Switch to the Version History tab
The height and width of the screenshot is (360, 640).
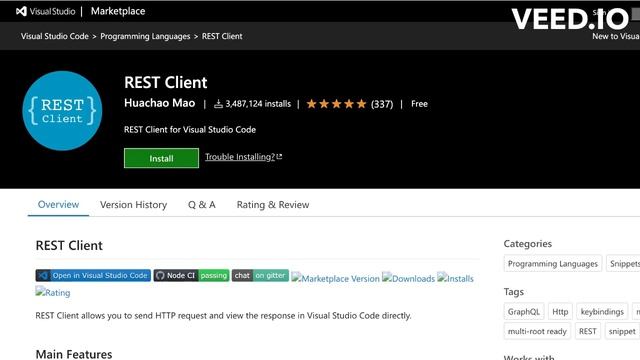[x=133, y=204]
